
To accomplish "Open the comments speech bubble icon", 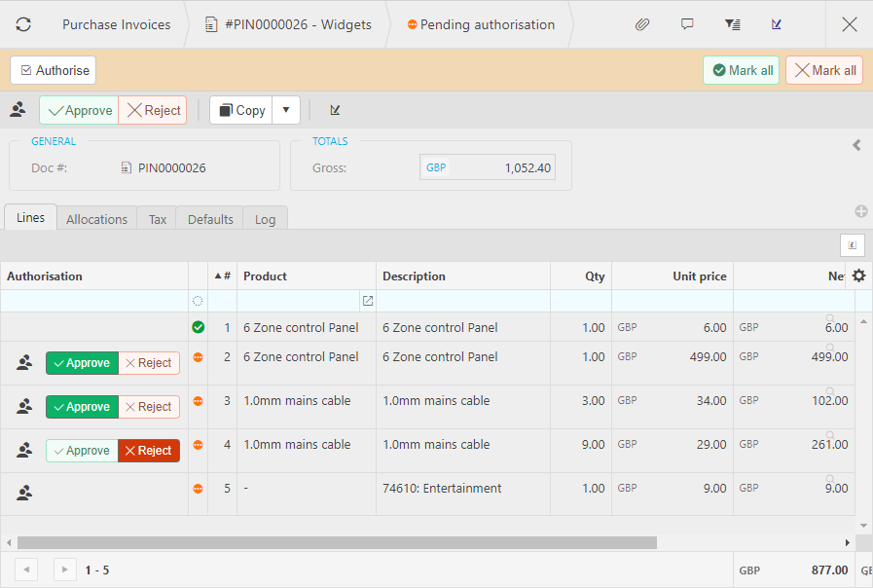I will (x=687, y=24).
